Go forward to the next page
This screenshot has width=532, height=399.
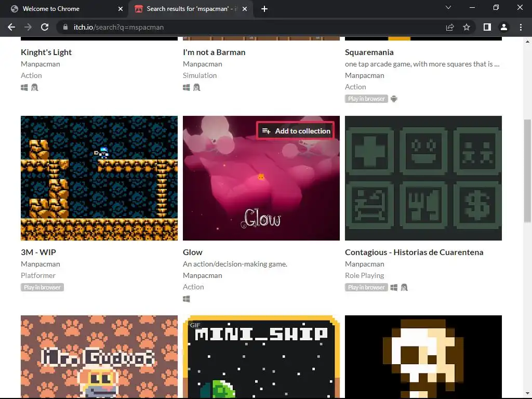tap(28, 27)
